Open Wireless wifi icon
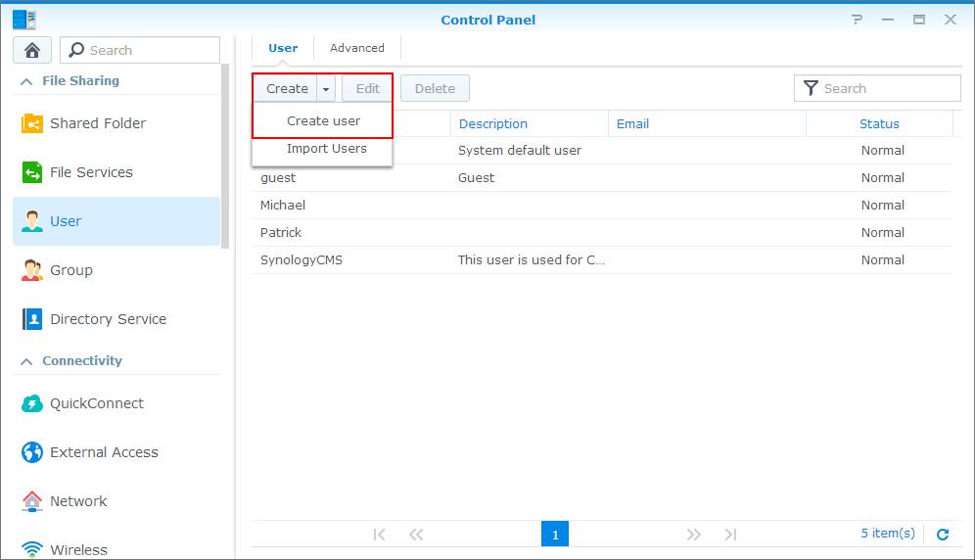Image resolution: width=975 pixels, height=560 pixels. 32,549
